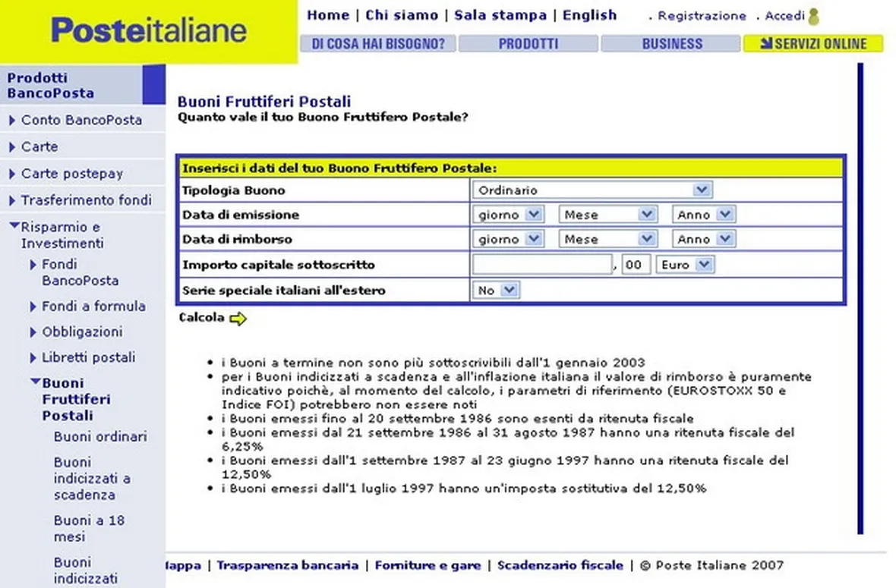Open Di cosa hai bisogno tab
This screenshot has width=896, height=588.
377,44
